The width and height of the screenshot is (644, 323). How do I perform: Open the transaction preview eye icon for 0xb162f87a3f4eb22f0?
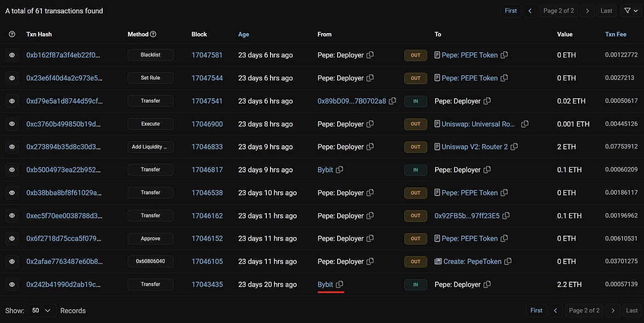(x=12, y=55)
